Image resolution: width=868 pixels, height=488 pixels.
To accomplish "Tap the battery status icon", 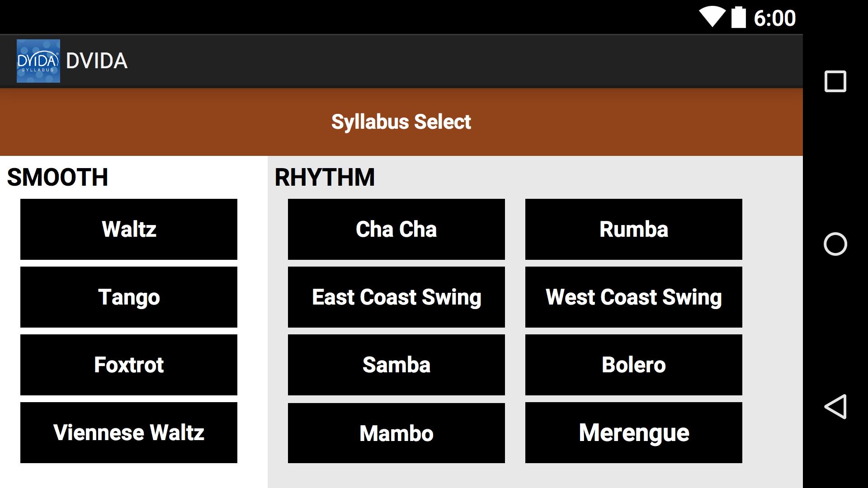I will pos(738,18).
